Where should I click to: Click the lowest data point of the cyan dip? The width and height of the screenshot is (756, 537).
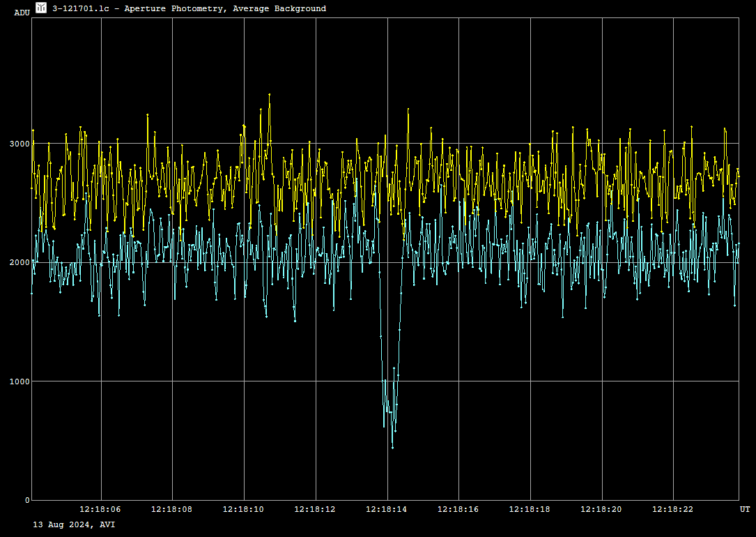pyautogui.click(x=392, y=448)
